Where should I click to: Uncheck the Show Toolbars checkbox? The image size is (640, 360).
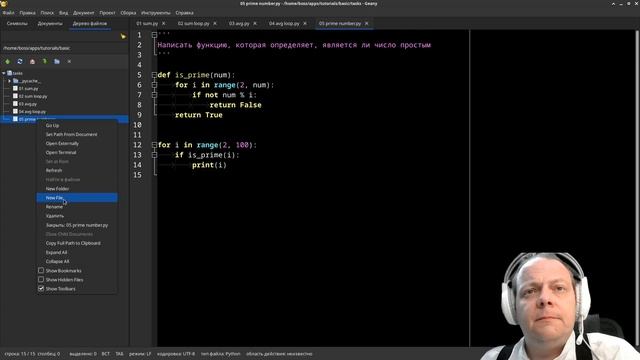pyautogui.click(x=41, y=289)
